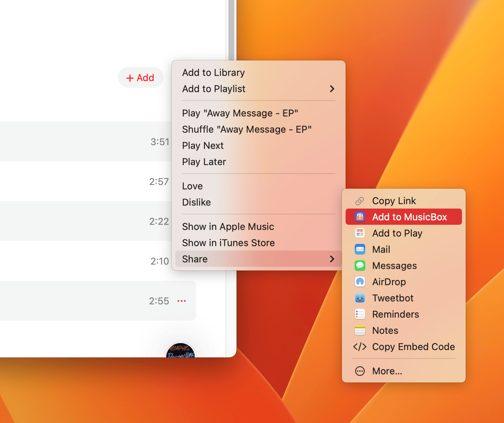Share to the Tweetbot label
This screenshot has height=423, width=504.
pyautogui.click(x=393, y=298)
